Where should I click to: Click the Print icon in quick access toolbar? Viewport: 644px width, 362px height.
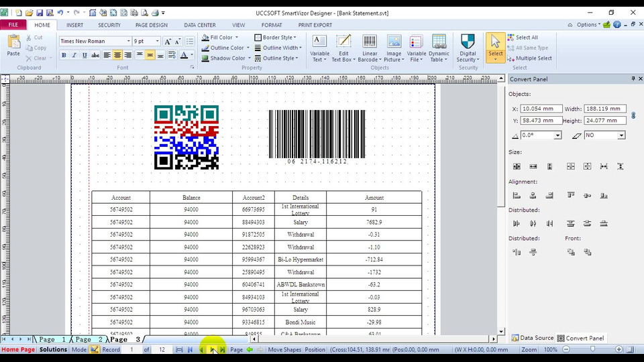(155, 13)
